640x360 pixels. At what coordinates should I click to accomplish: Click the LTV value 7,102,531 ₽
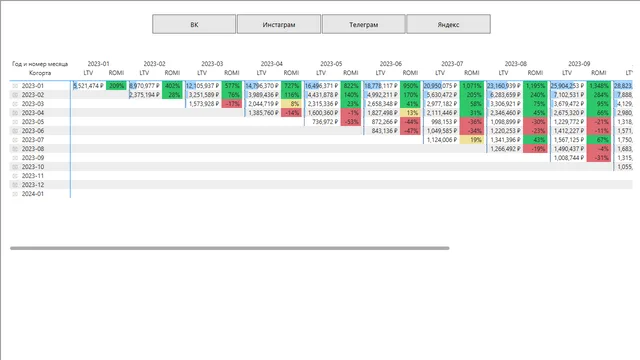pos(569,95)
